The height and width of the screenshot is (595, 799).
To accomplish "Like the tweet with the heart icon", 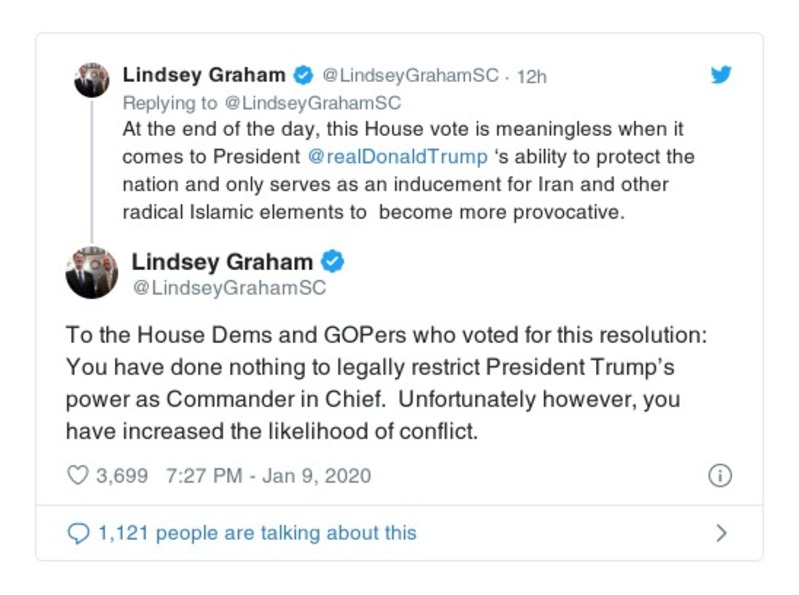I will (x=77, y=476).
